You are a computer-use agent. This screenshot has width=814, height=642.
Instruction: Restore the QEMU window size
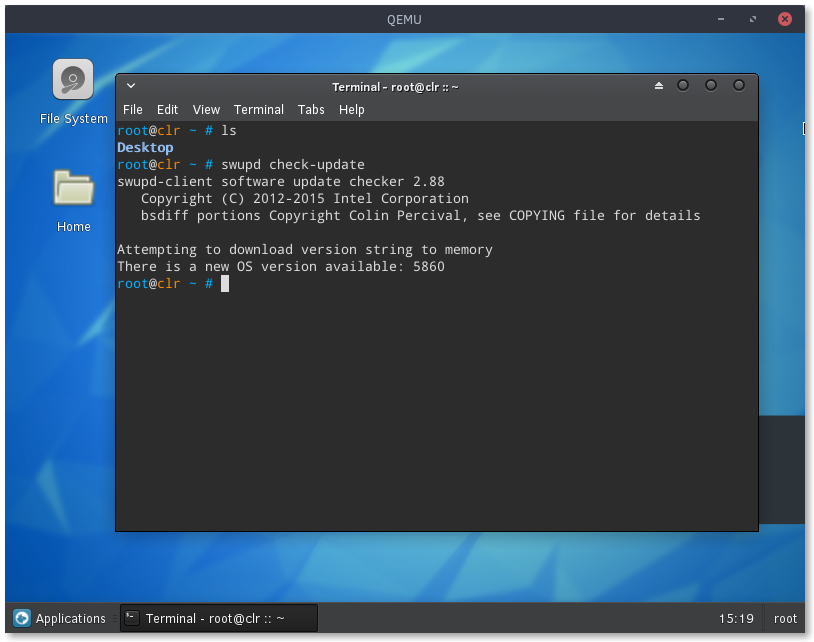[x=752, y=19]
